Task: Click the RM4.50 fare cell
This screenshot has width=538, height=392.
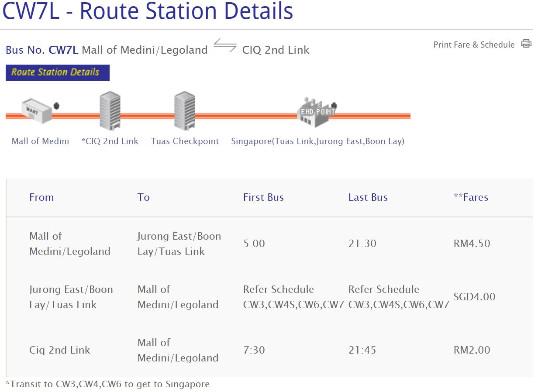Action: coord(472,244)
